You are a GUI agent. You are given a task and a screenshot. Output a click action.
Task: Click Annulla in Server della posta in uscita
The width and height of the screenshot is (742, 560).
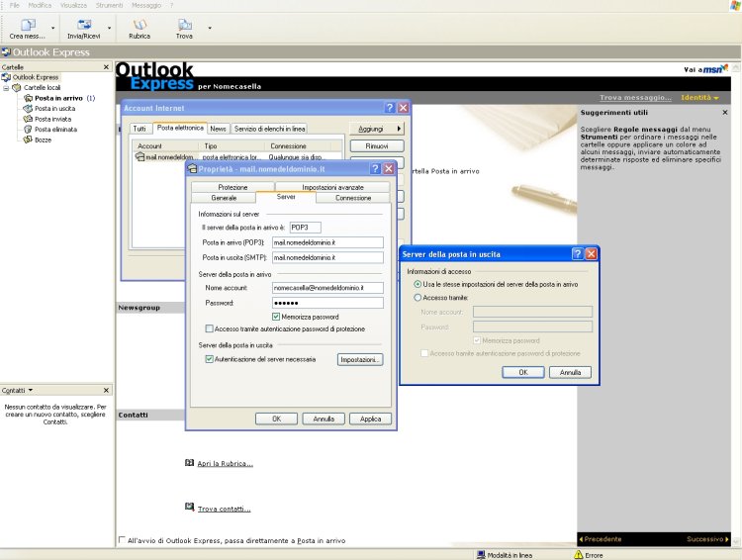(570, 373)
